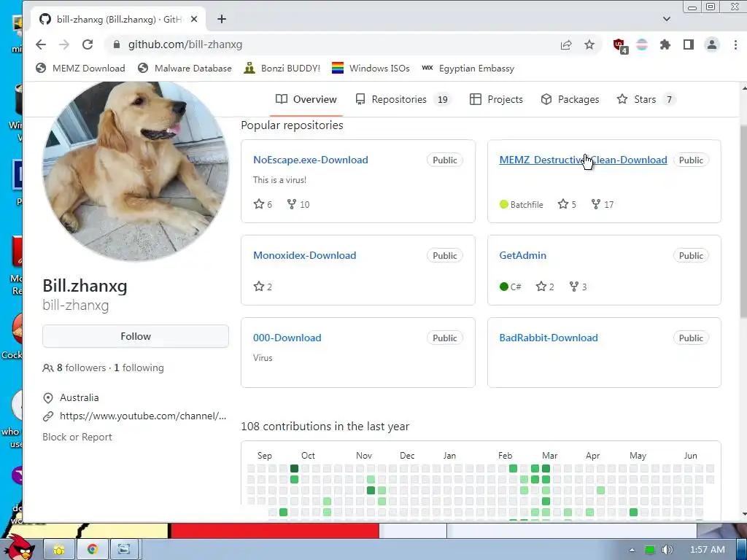Click the github.com/bill-zhanxg address bar

pos(333,44)
